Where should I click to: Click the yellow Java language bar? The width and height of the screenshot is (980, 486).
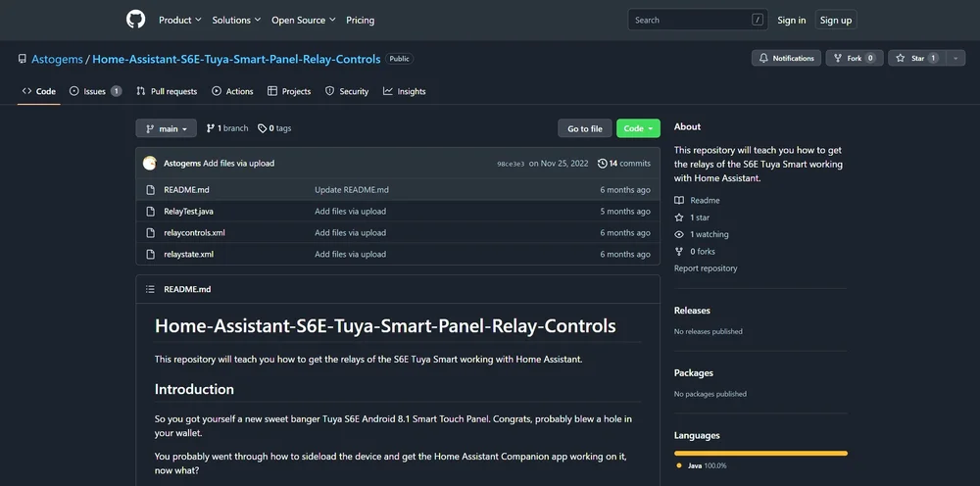click(760, 453)
